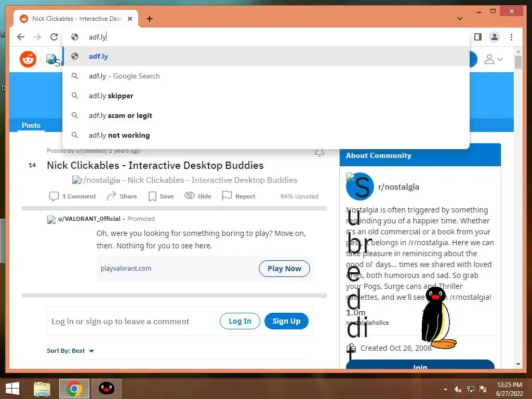Open the tab search chevron in title bar
532x399 pixels.
pyautogui.click(x=460, y=19)
